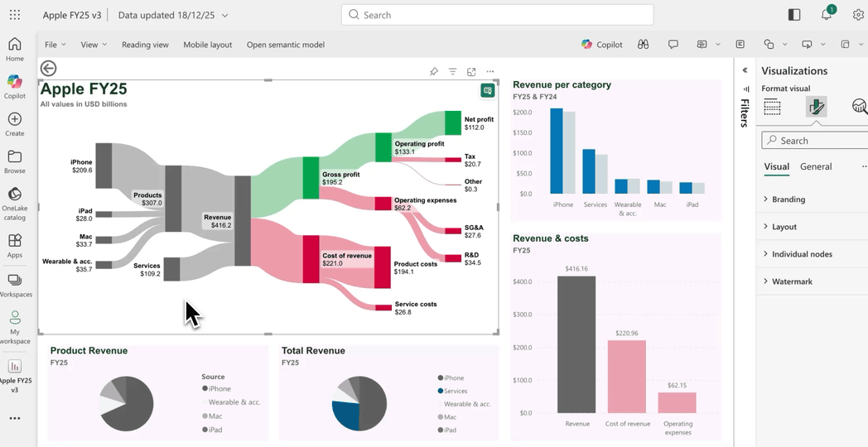Expand the Individual nodes section
This screenshot has width=868, height=447.
[x=801, y=254]
